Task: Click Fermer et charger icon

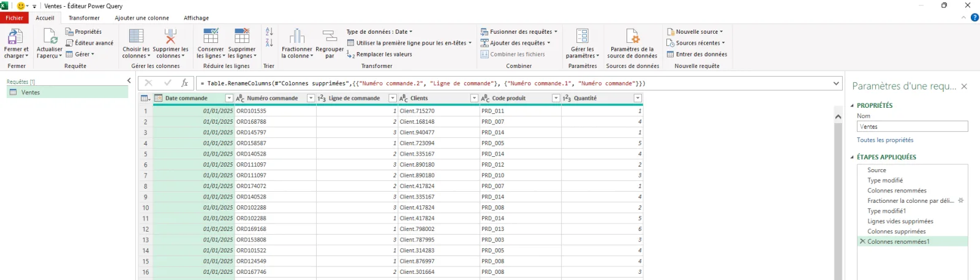Action: click(x=16, y=36)
